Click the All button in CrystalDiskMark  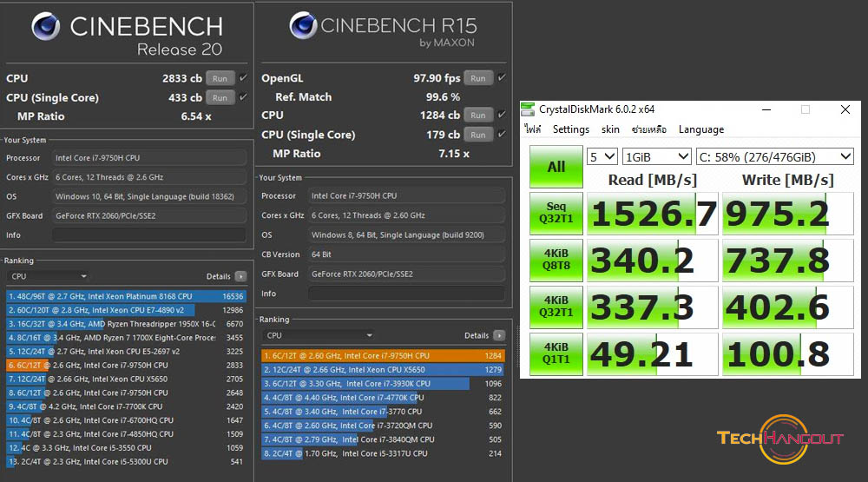[x=556, y=167]
